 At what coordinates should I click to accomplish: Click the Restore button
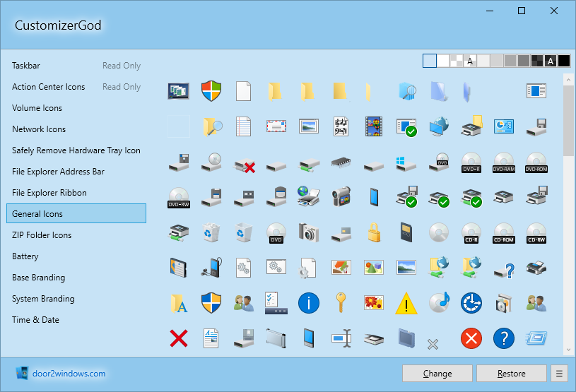512,374
